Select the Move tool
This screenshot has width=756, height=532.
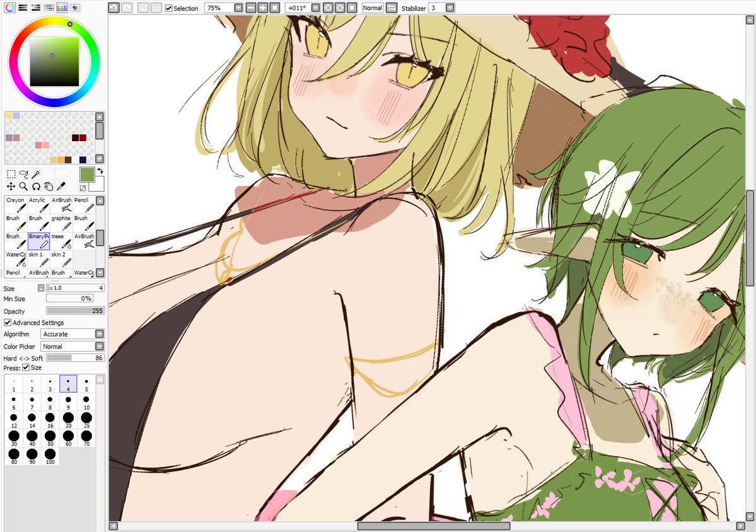point(11,187)
